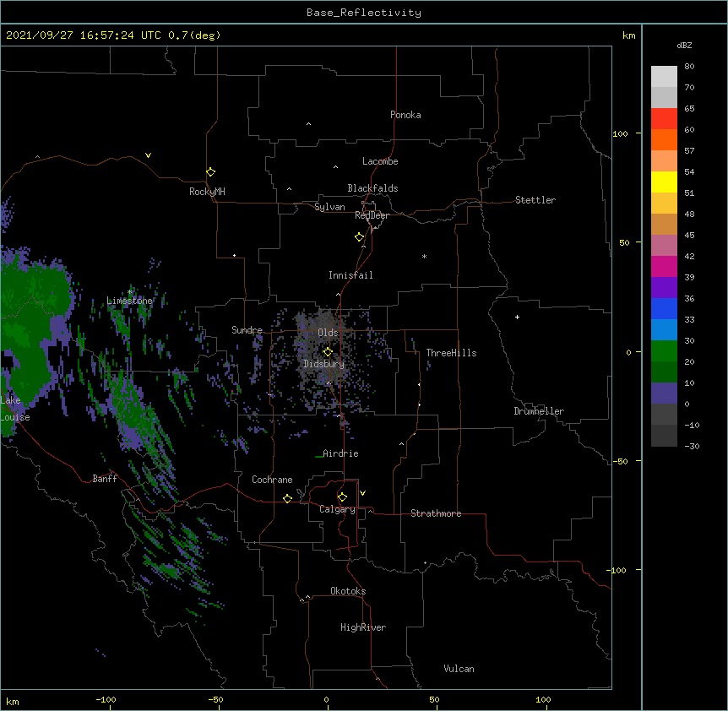Image resolution: width=728 pixels, height=711 pixels.
Task: Click the Ponoka city label
Action: (x=405, y=115)
